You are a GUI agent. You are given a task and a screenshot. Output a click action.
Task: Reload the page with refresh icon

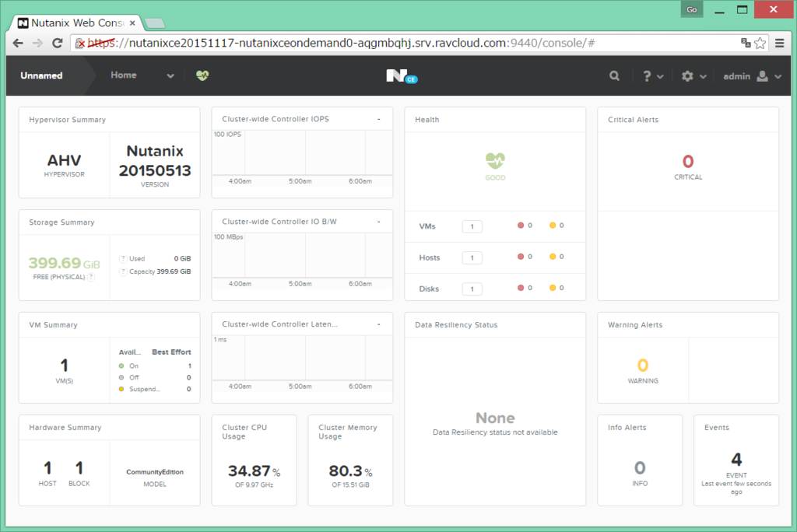click(x=58, y=44)
